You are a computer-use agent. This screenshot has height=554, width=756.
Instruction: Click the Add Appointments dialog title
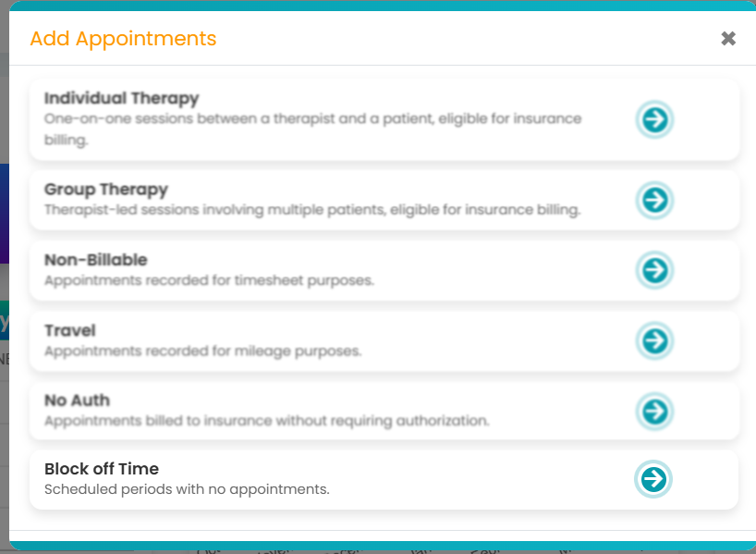[x=123, y=39]
